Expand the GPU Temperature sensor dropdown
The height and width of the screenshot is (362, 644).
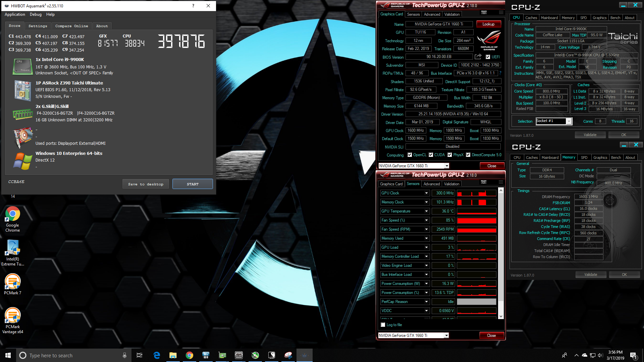[x=426, y=211]
